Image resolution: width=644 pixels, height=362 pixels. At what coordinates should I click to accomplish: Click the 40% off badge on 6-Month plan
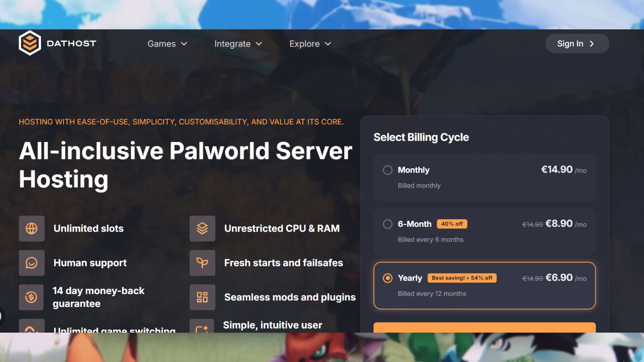pyautogui.click(x=452, y=224)
